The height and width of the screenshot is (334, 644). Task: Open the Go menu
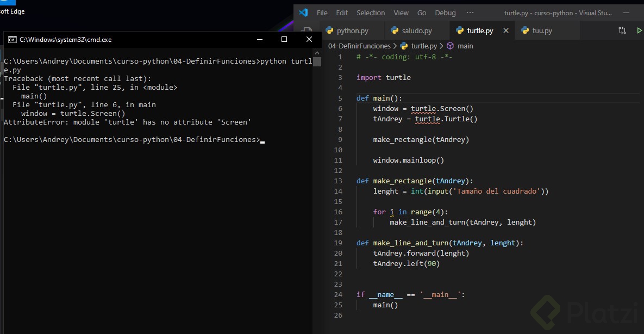click(x=422, y=13)
